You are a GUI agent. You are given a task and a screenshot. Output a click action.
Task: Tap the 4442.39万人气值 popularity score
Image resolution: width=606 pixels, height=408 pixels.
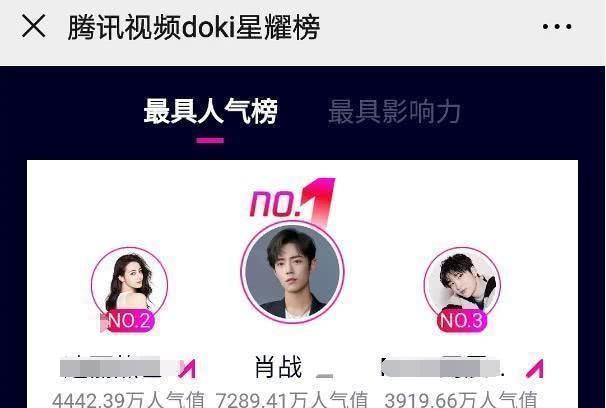[128, 400]
